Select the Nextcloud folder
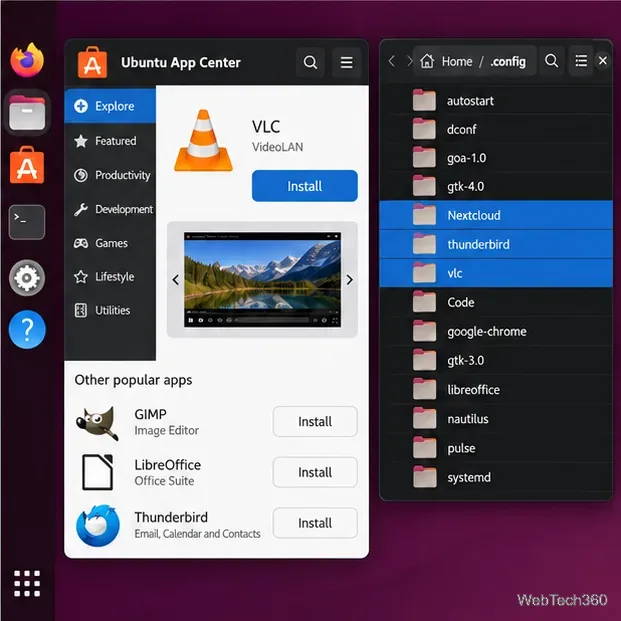Image resolution: width=621 pixels, height=621 pixels. 496,215
